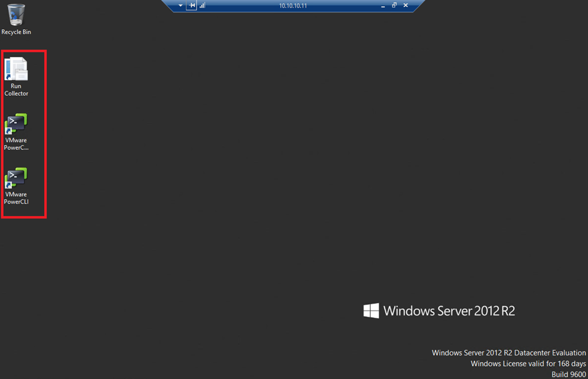Image resolution: width=588 pixels, height=379 pixels.
Task: Minimize the remote desktop session
Action: 383,6
